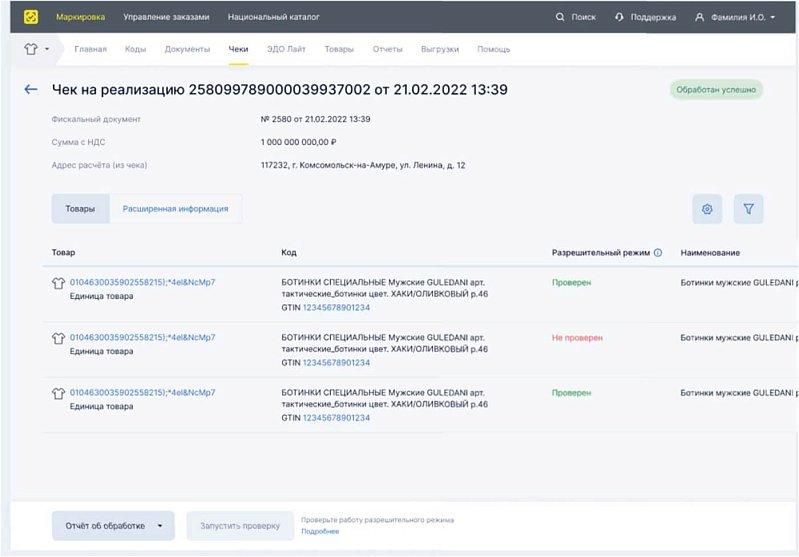Open code link in the Не проверен row
Viewport: 799px width, 557px height.
[143, 337]
